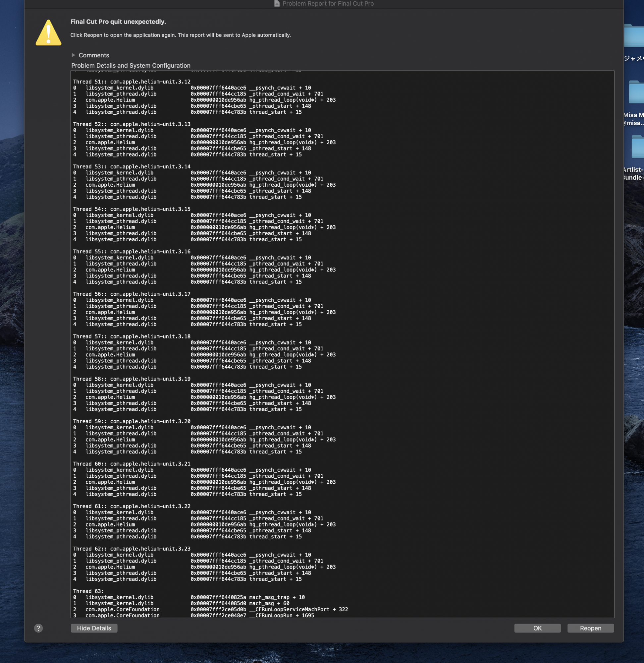This screenshot has width=644, height=663.
Task: Click the Reopen button
Action: click(590, 628)
